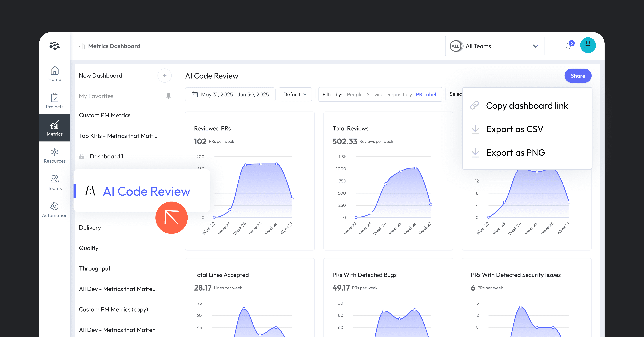Image resolution: width=644 pixels, height=337 pixels.
Task: Go to Home using the sidebar icon
Action: click(x=54, y=74)
